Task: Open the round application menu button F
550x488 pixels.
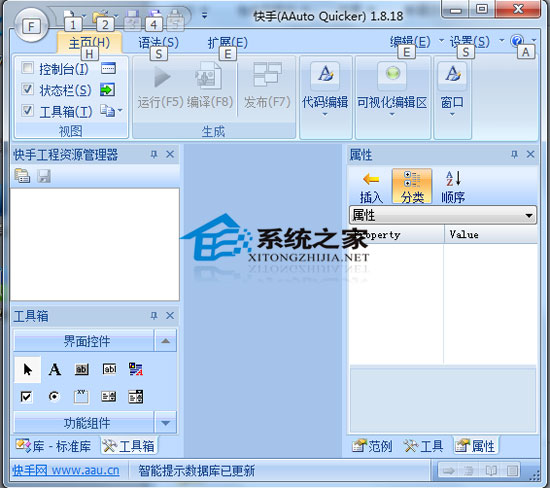Action: [x=31, y=25]
